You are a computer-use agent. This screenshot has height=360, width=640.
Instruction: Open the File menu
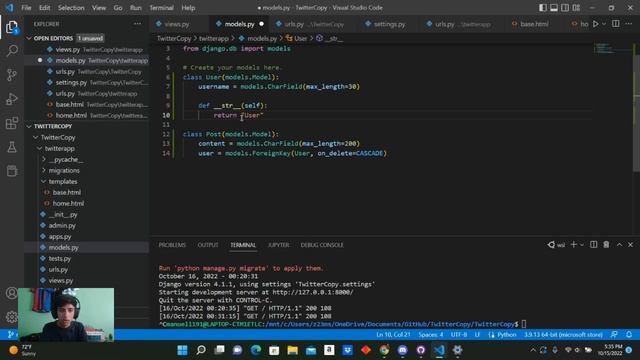26,8
